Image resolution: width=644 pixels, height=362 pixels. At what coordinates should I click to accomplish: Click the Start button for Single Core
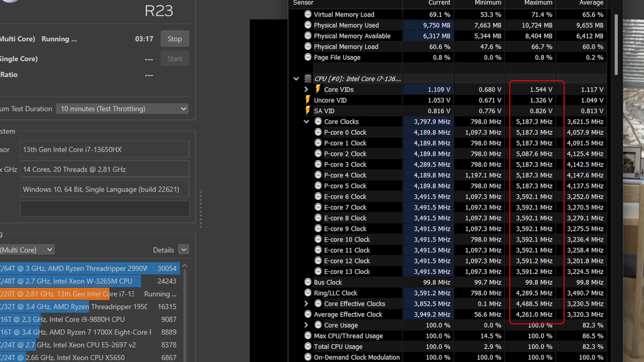pos(175,59)
